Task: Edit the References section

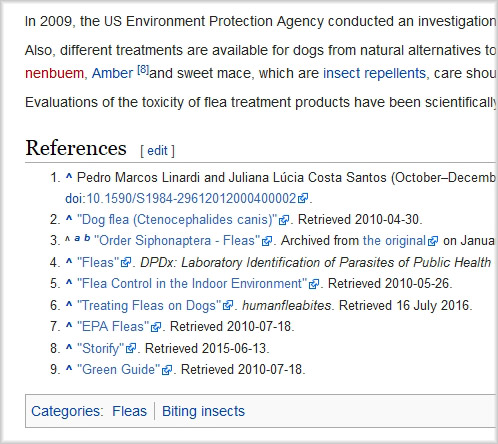Action: coord(157,151)
